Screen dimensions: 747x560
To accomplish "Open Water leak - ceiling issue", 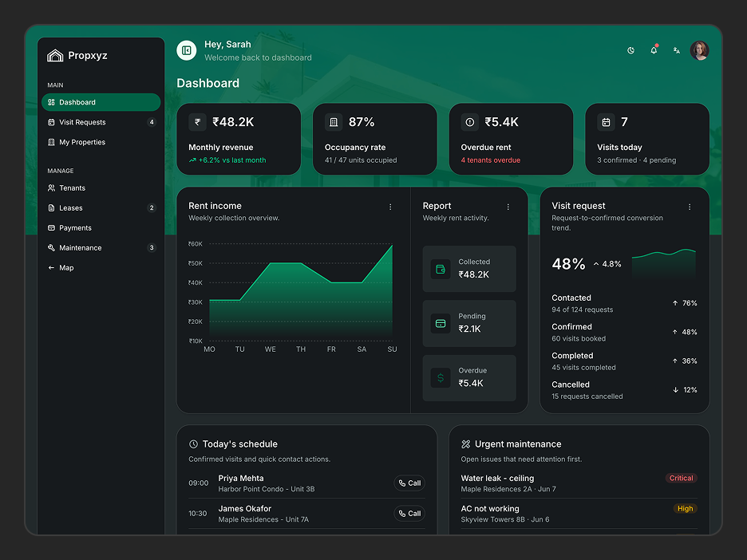I will [579, 483].
